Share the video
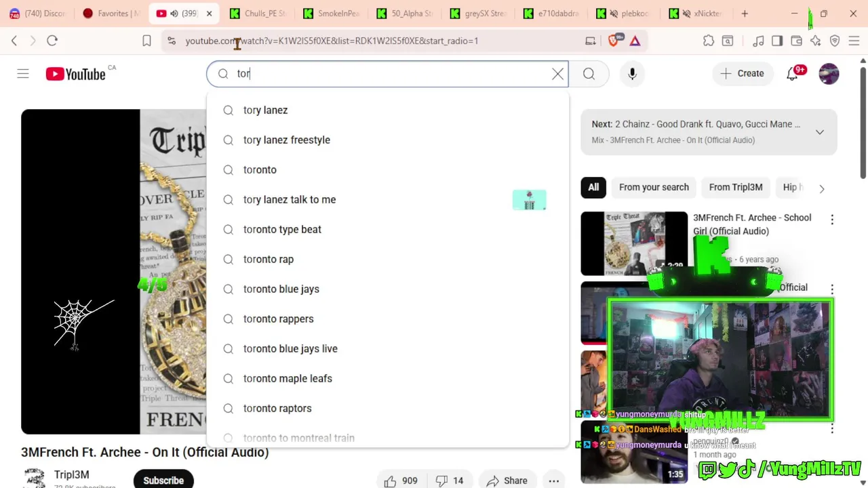The height and width of the screenshot is (488, 868). (x=507, y=481)
